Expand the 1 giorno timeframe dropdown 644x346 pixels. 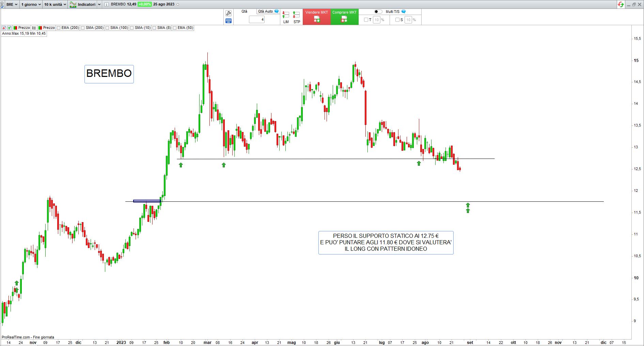31,4
